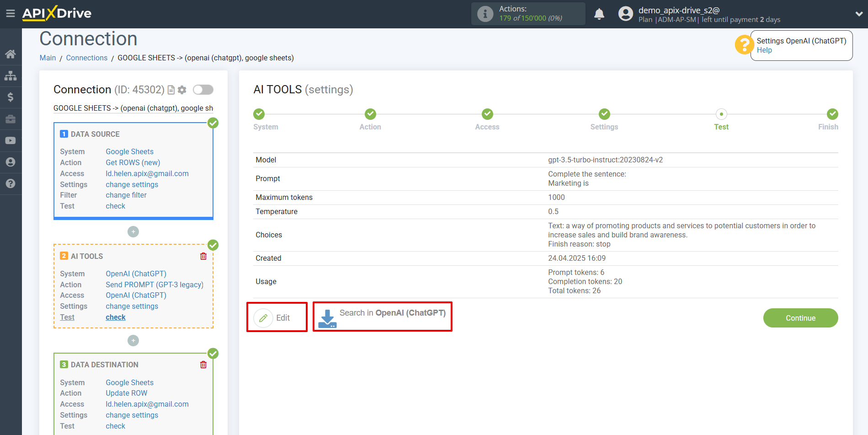The image size is (868, 435).
Task: Open OpenAI (ChatGPT) system link
Action: pos(136,274)
